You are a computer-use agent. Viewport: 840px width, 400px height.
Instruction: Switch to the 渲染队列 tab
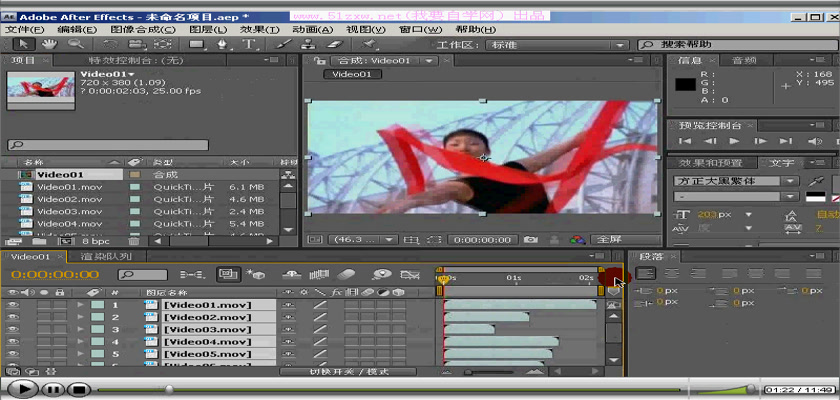coord(106,256)
